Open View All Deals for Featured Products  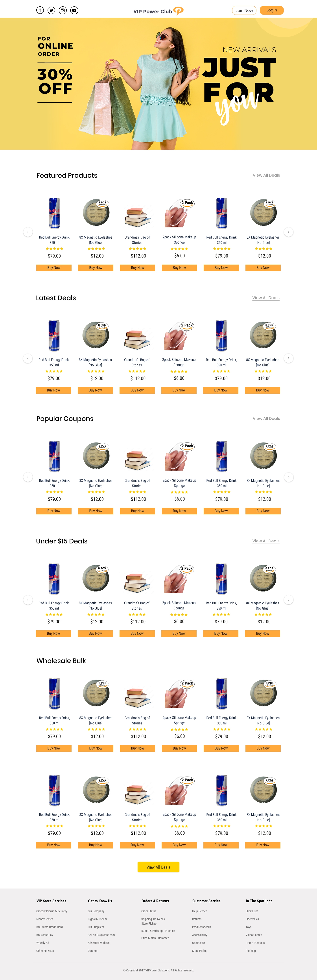click(266, 175)
